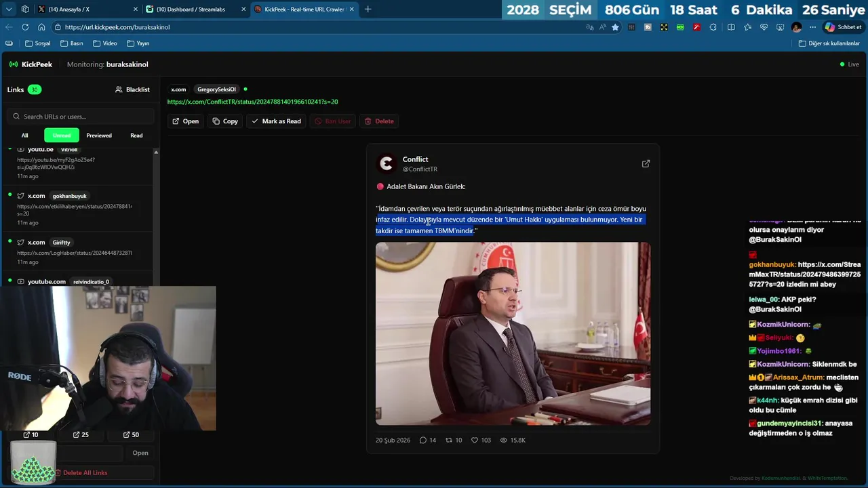Reload the page with refresh icon
Image resolution: width=868 pixels, height=488 pixels.
pos(25,27)
